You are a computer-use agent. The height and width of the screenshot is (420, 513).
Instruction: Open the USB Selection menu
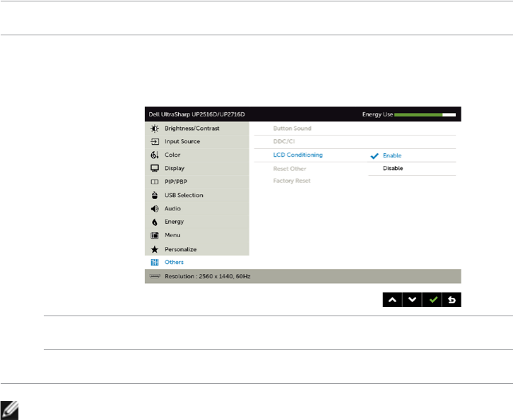click(x=196, y=195)
